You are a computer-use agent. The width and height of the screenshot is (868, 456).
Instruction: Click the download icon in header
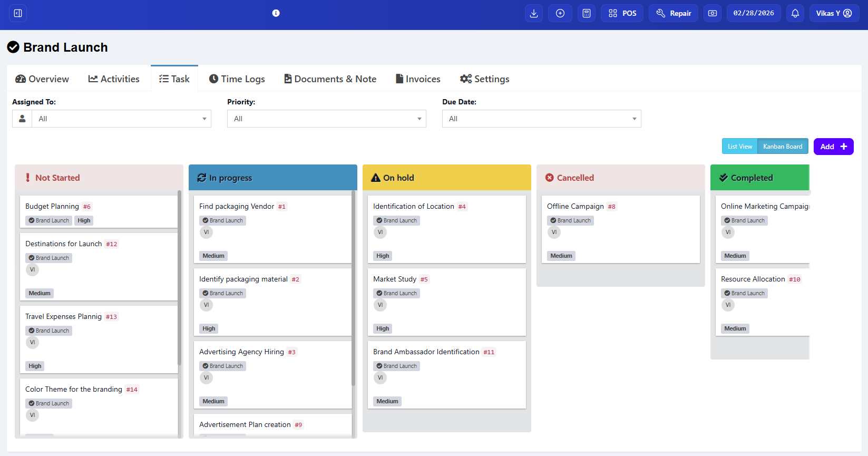(534, 13)
